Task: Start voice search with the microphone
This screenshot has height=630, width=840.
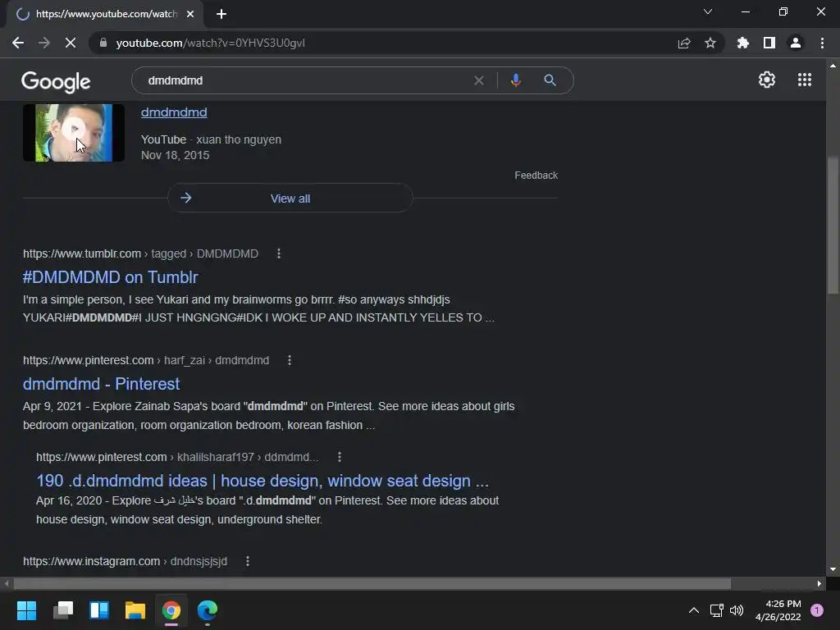Action: tap(515, 80)
